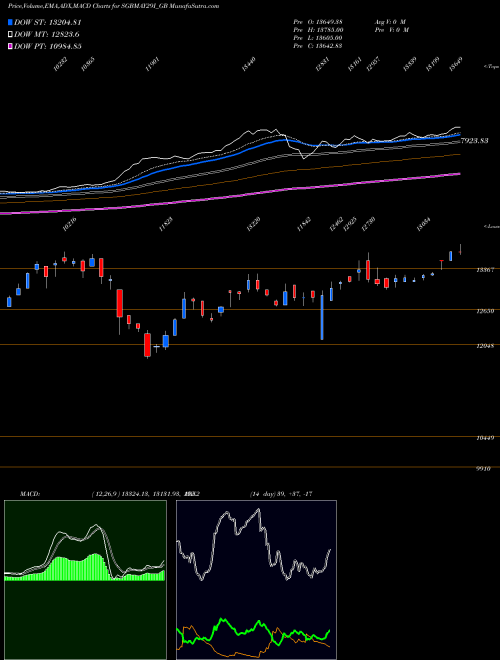Click the blue DOW ST legend square

[x=10, y=22]
